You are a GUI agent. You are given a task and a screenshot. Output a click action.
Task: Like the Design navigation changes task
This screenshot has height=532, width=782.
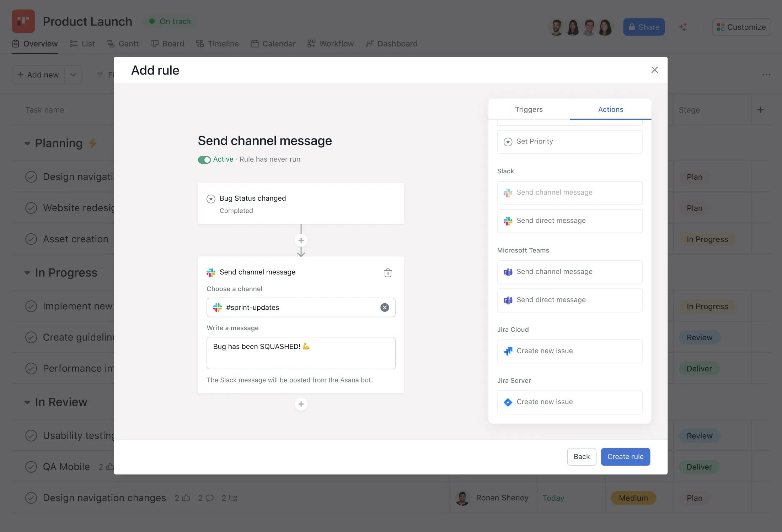(186, 498)
